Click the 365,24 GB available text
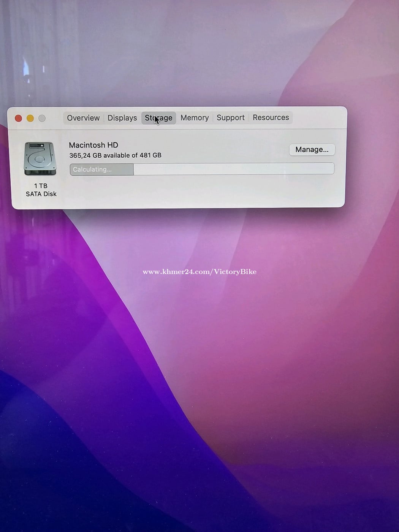This screenshot has height=532, width=399. pyautogui.click(x=115, y=155)
